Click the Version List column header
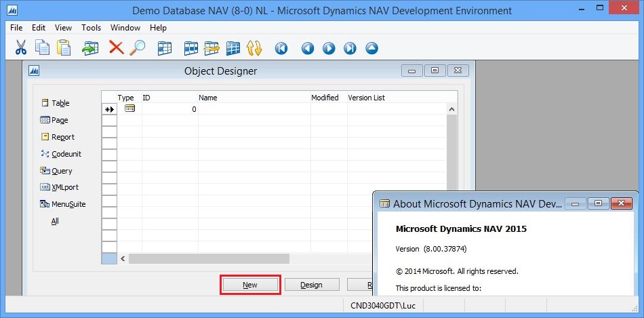This screenshot has width=644, height=318. pyautogui.click(x=366, y=98)
